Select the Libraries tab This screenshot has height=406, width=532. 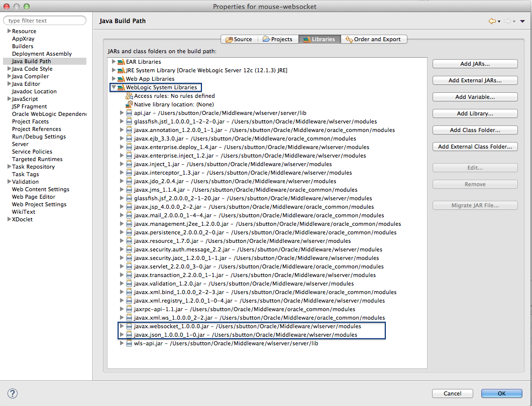(x=320, y=39)
